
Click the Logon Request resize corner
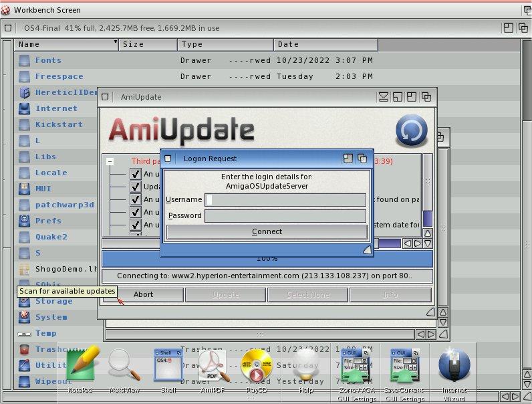click(x=368, y=250)
